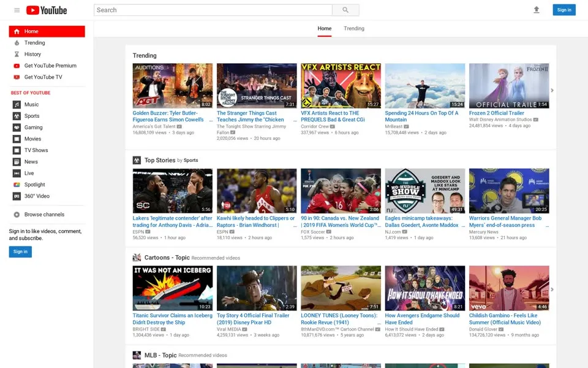Click the Live channel icon
This screenshot has width=588, height=368.
[x=17, y=174]
